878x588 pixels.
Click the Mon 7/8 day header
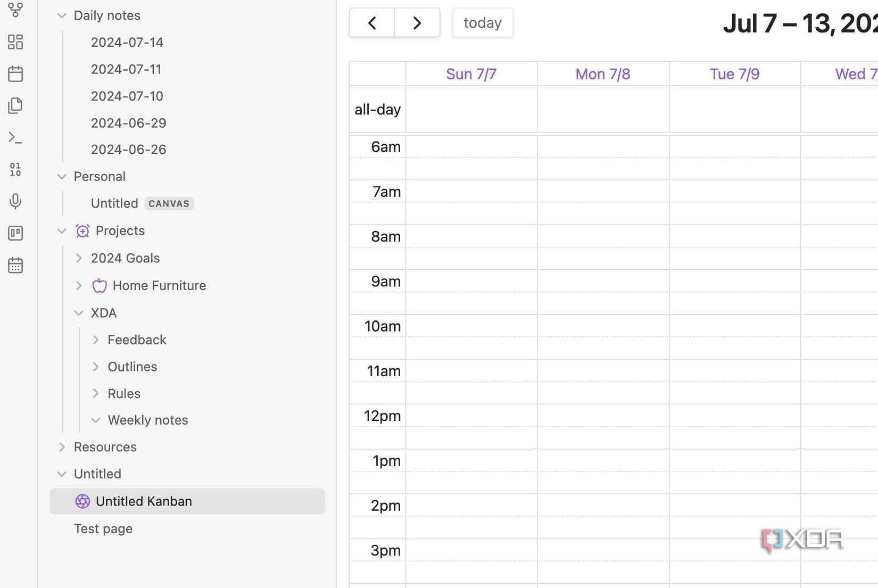(x=603, y=74)
